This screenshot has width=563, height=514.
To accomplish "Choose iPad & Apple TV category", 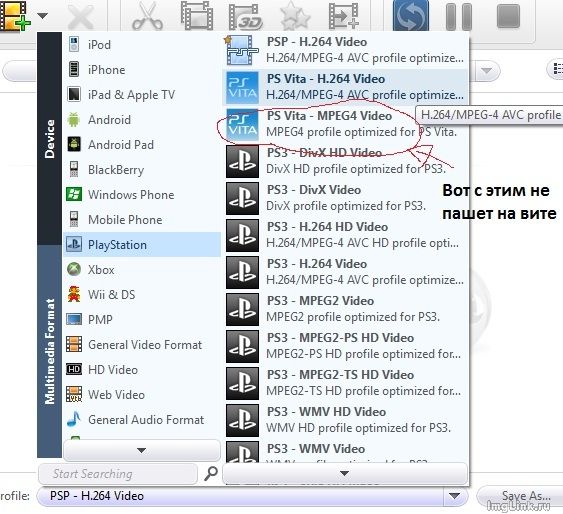I will (142, 95).
